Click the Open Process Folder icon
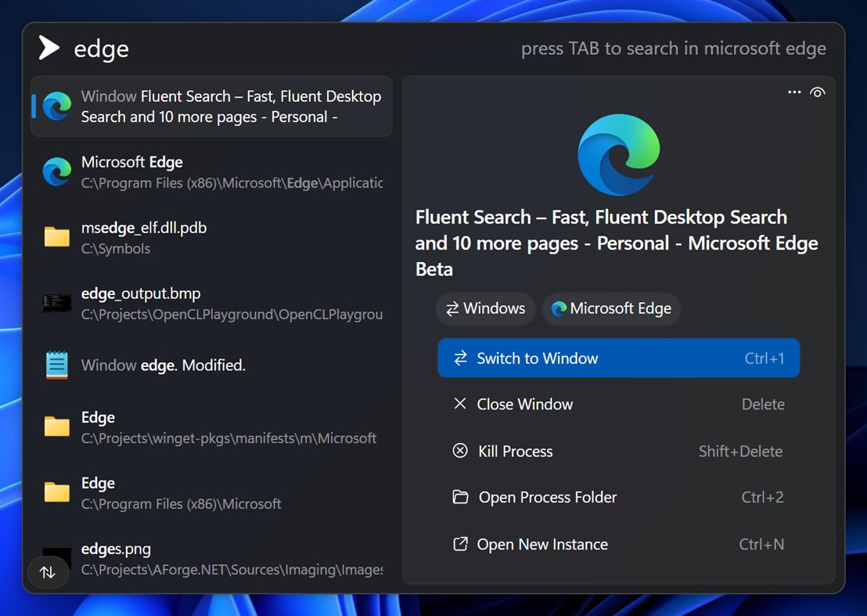867x616 pixels. [461, 497]
